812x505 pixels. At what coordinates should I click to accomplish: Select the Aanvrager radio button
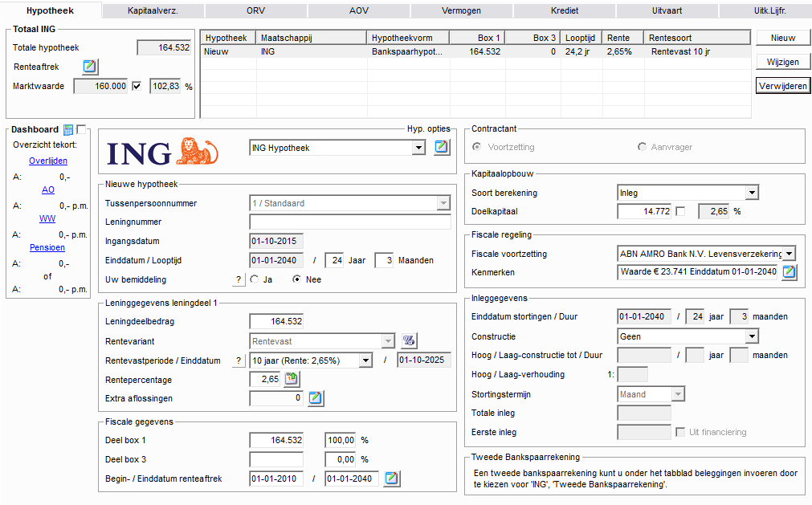643,147
